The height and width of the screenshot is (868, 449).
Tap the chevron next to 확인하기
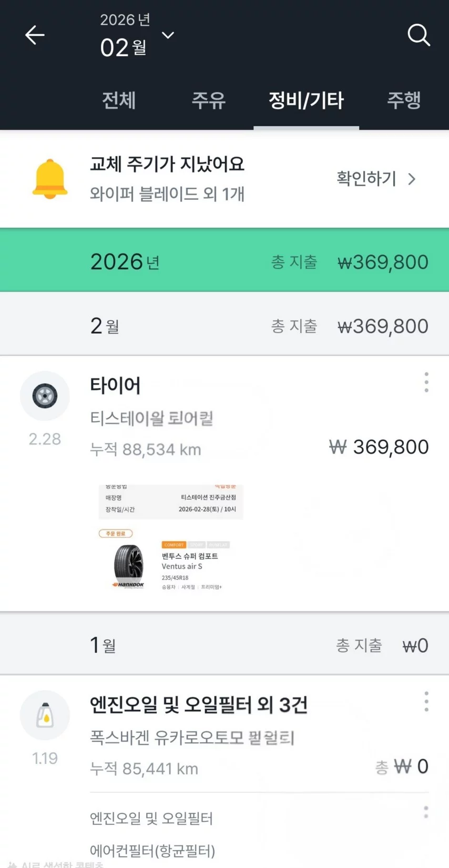point(412,179)
